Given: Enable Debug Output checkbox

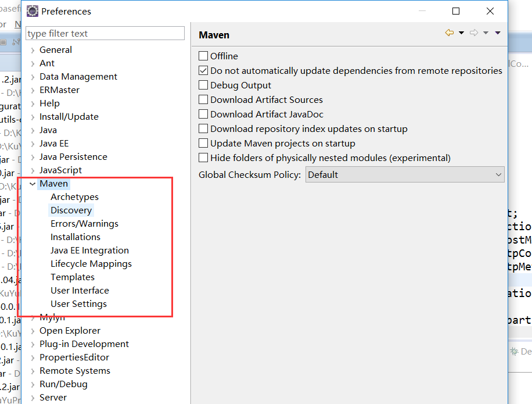Looking at the screenshot, I should coord(203,85).
